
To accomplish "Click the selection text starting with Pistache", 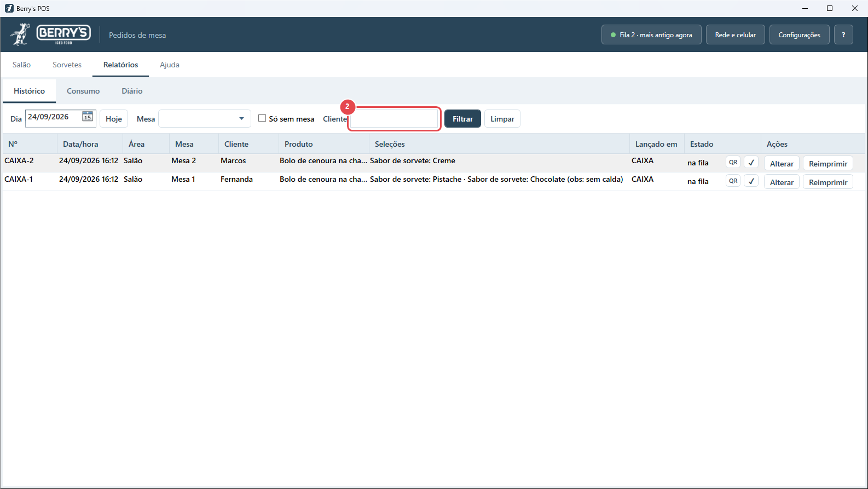I will click(x=496, y=179).
